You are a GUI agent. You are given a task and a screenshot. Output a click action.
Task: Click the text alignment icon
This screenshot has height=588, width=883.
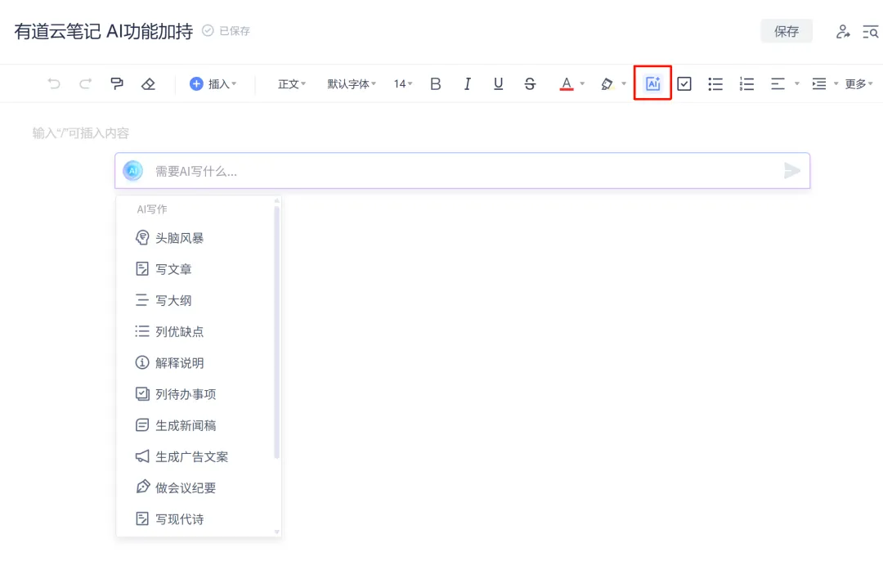pos(778,84)
